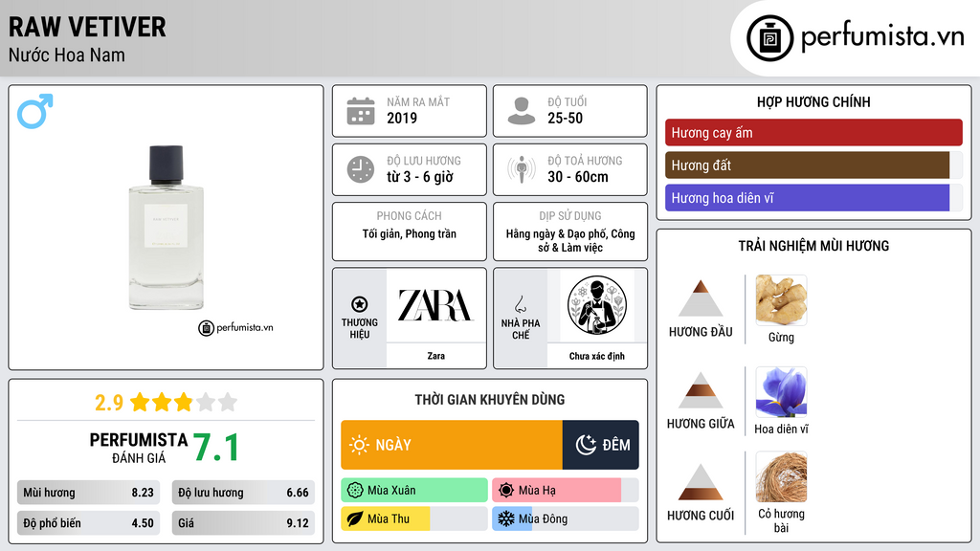Click the launch year 2019 value
The image size is (980, 551).
[402, 118]
